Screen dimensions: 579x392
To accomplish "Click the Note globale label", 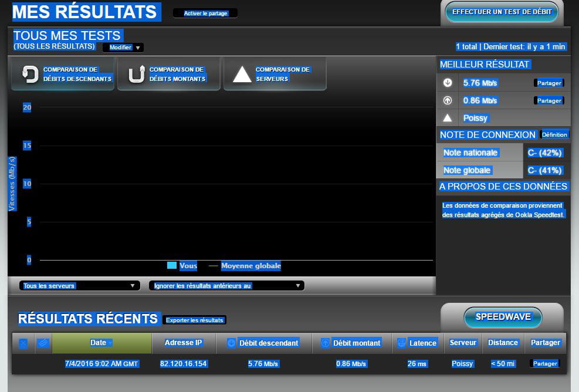I will coord(467,170).
